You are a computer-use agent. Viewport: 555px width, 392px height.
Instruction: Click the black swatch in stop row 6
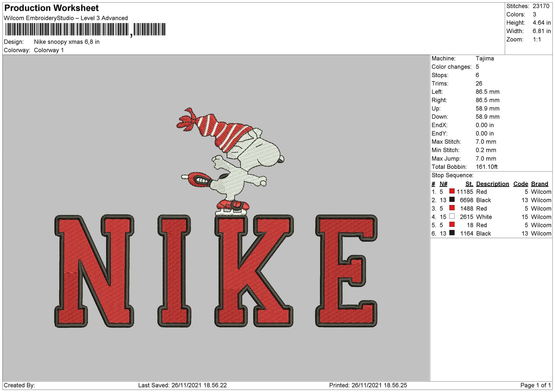pyautogui.click(x=452, y=233)
